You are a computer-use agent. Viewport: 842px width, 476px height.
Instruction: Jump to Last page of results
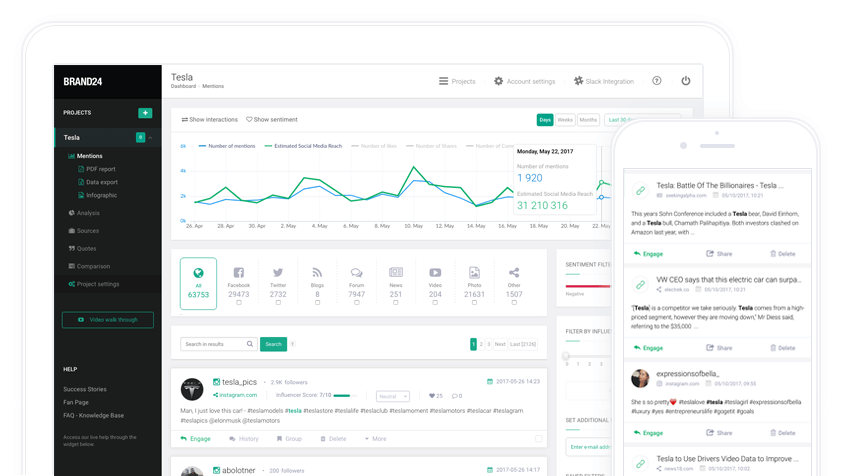[x=523, y=344]
